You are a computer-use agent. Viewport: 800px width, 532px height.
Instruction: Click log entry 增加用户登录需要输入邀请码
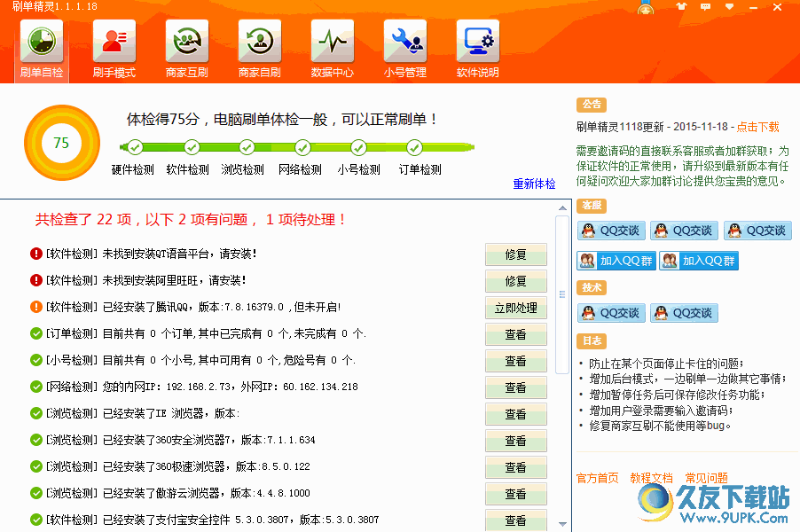[x=661, y=411]
